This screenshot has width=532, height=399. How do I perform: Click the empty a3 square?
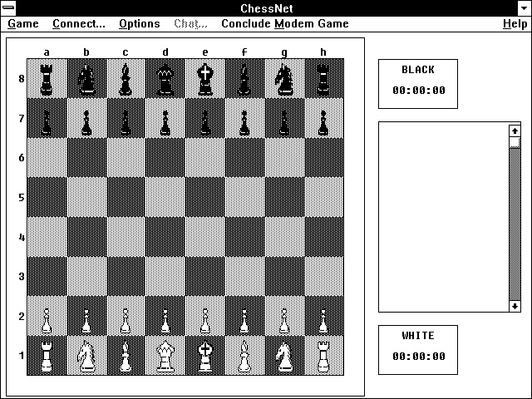pyautogui.click(x=47, y=277)
